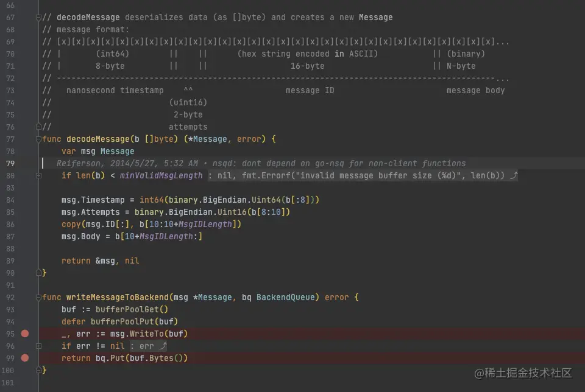
Task: Click the minValidMsgLength constant
Action: 161,175
